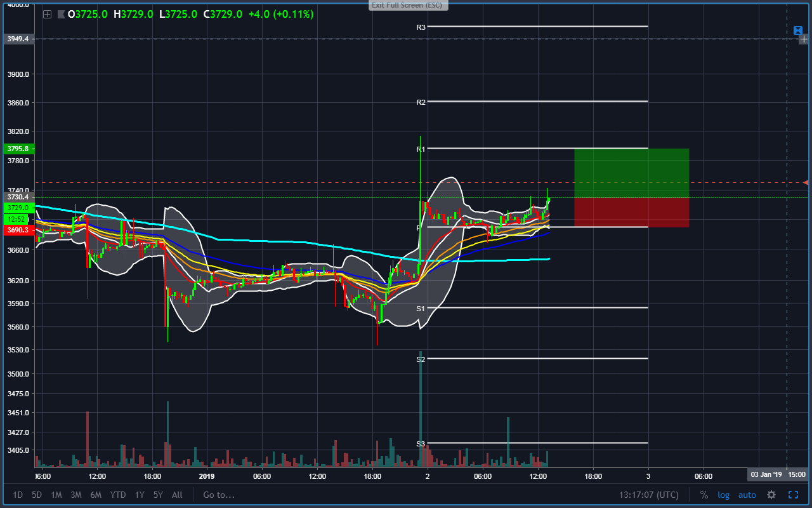Open chart settings gear icon
The width and height of the screenshot is (812, 508).
[x=771, y=495]
